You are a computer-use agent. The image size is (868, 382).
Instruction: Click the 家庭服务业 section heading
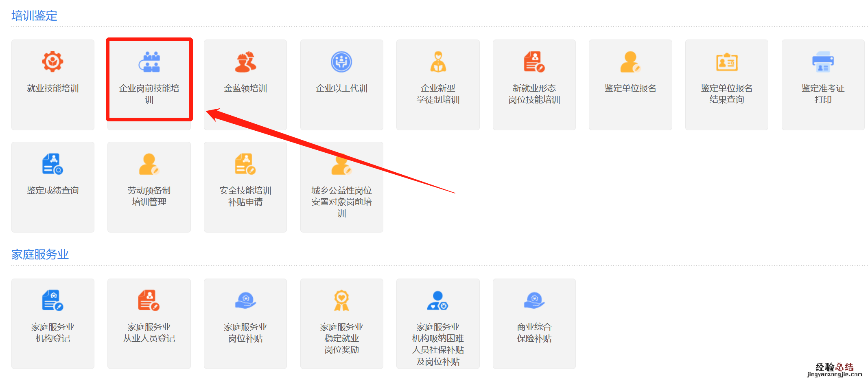coord(40,255)
